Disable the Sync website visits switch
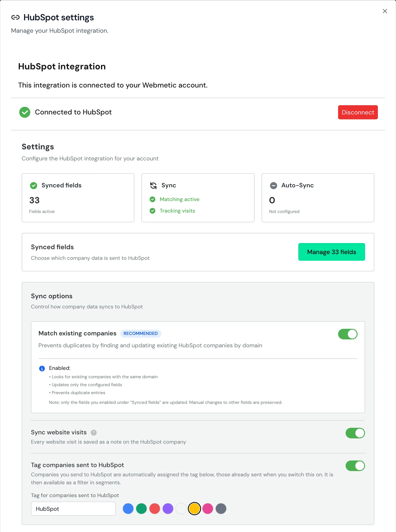Image resolution: width=396 pixels, height=532 pixels. pos(355,433)
